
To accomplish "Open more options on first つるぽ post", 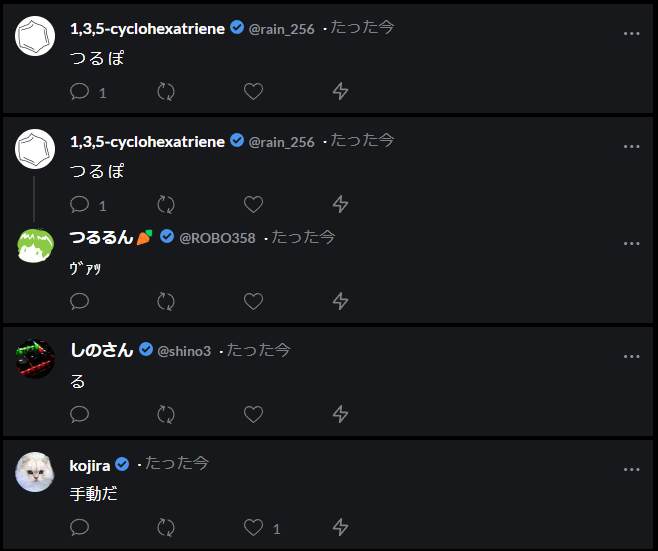I will pos(631,34).
